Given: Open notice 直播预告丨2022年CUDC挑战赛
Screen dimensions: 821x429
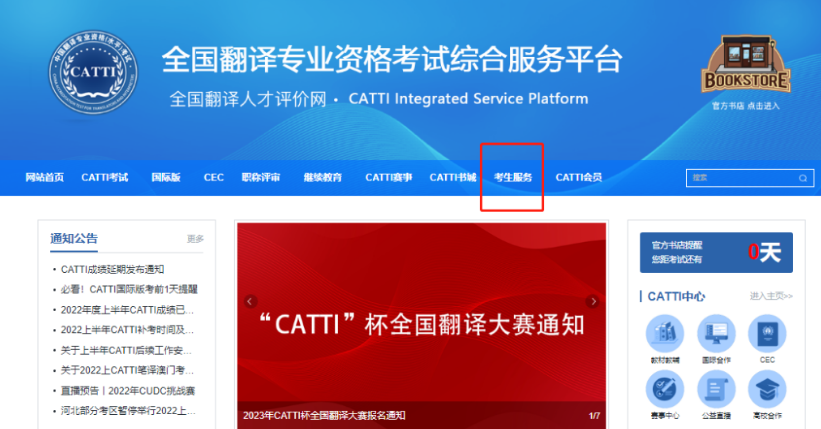Looking at the screenshot, I should (128, 391).
